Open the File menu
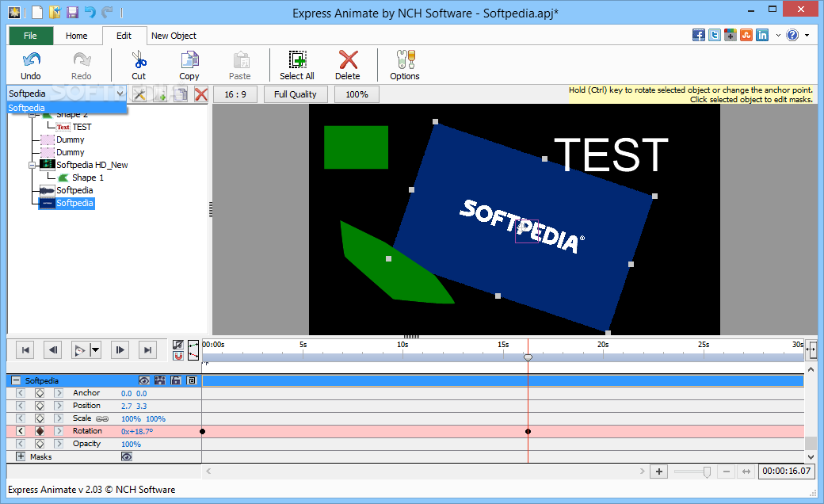This screenshot has height=504, width=824. pyautogui.click(x=30, y=36)
